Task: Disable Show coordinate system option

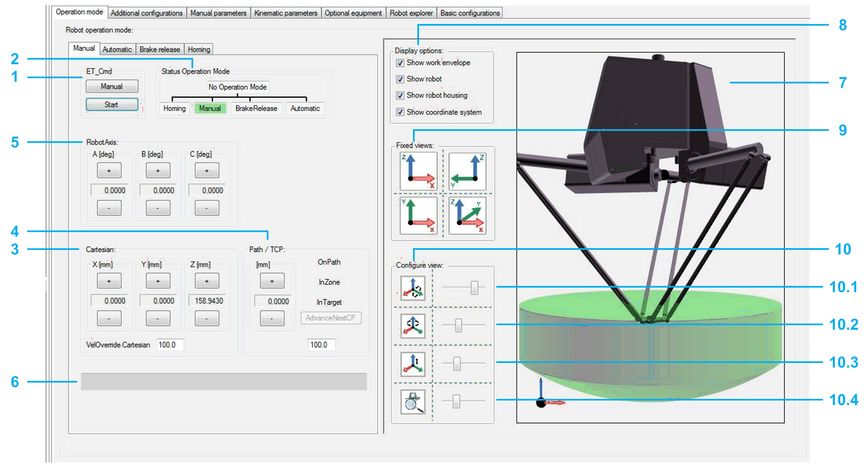Action: (x=400, y=112)
